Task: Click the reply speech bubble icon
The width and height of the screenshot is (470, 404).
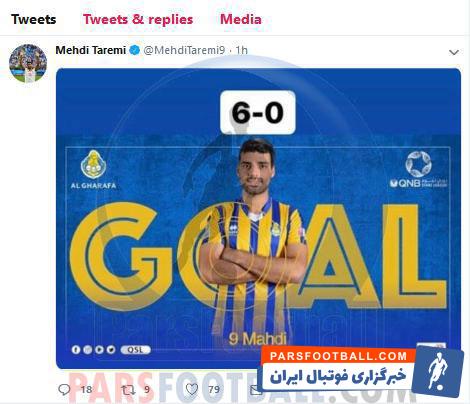Action: click(x=64, y=389)
